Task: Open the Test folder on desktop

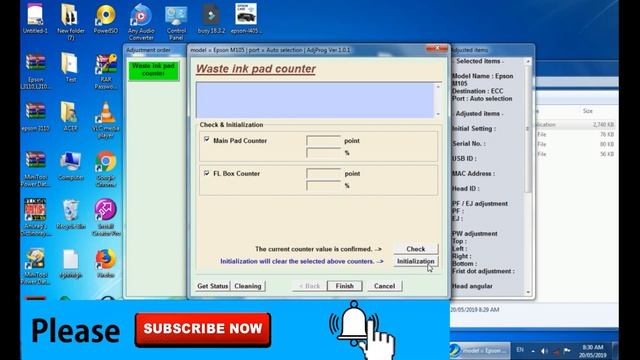Action: [x=70, y=67]
